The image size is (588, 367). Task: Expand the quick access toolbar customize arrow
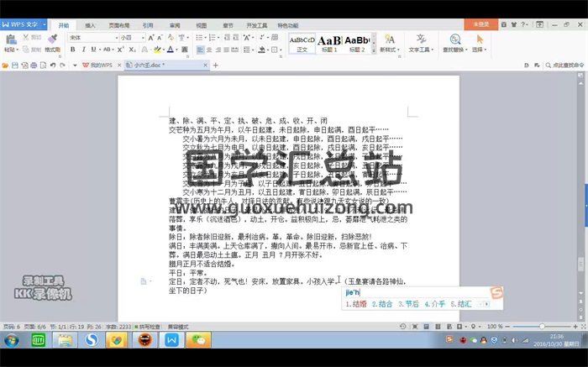click(x=75, y=66)
